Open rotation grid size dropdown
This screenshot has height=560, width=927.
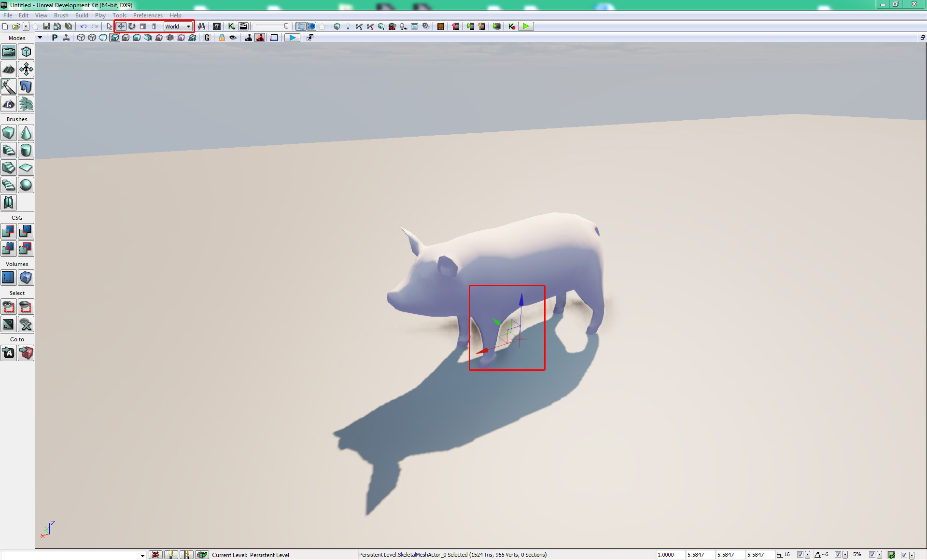coord(845,555)
